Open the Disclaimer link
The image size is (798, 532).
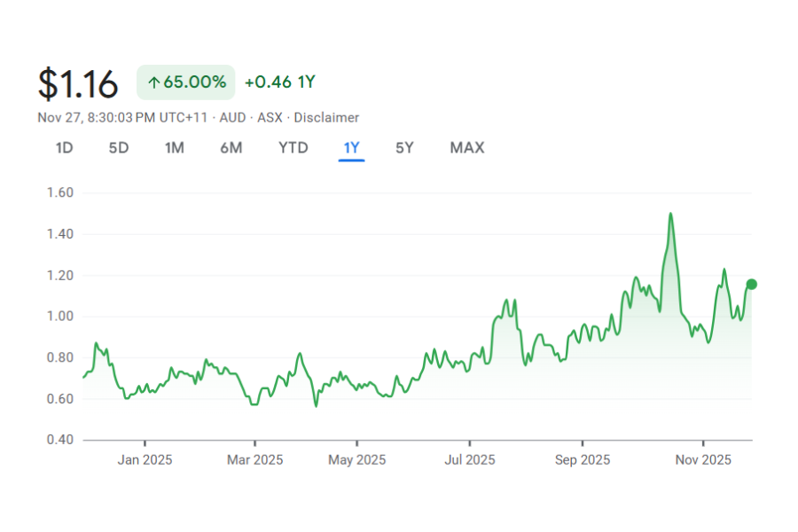[x=326, y=118]
